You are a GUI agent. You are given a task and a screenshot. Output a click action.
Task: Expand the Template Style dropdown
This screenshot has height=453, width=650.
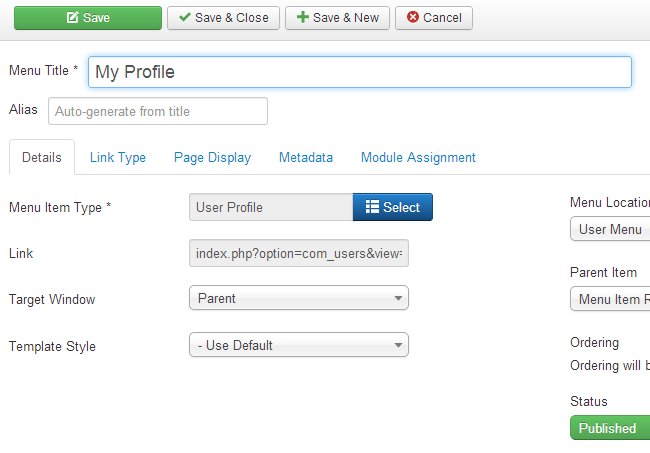point(299,345)
